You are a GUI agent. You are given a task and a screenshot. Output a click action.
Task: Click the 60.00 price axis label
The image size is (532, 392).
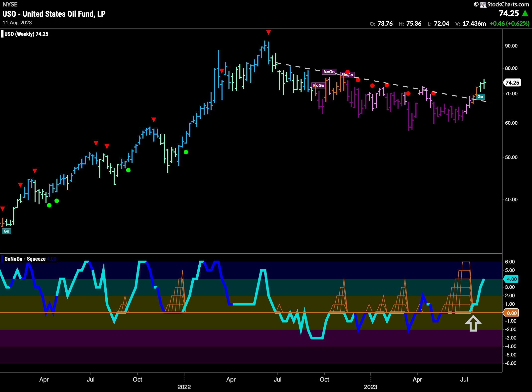click(x=511, y=123)
